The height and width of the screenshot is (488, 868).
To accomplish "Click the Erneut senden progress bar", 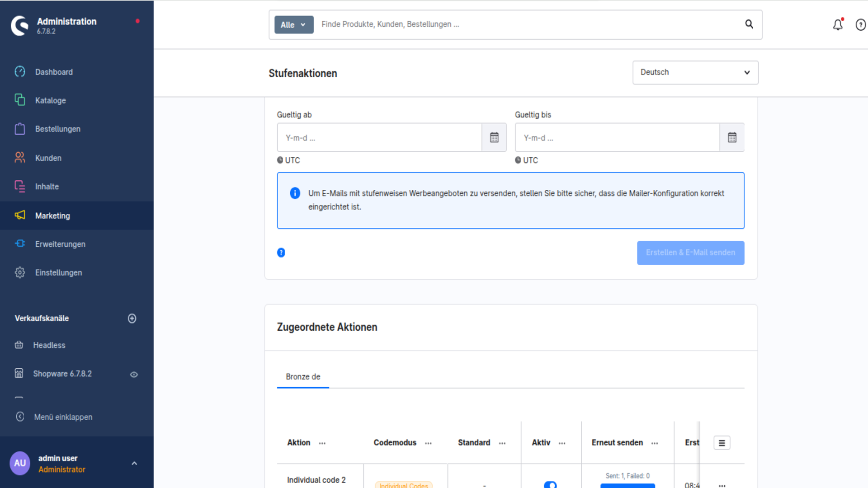I will click(x=627, y=486).
